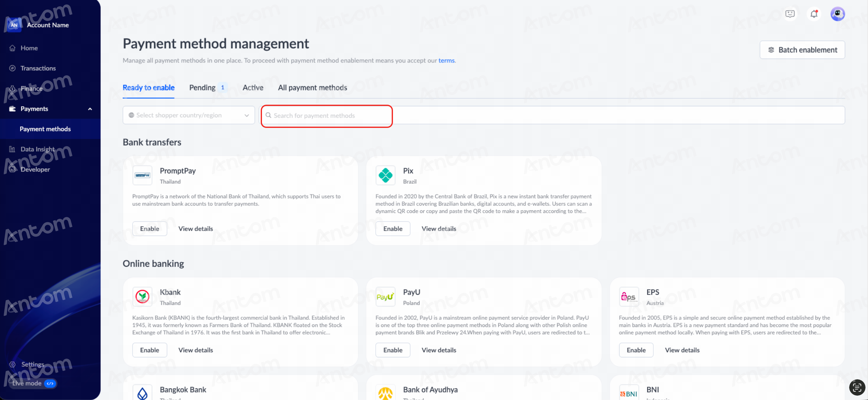Enable the Pix payment method
The width and height of the screenshot is (868, 400).
(393, 229)
